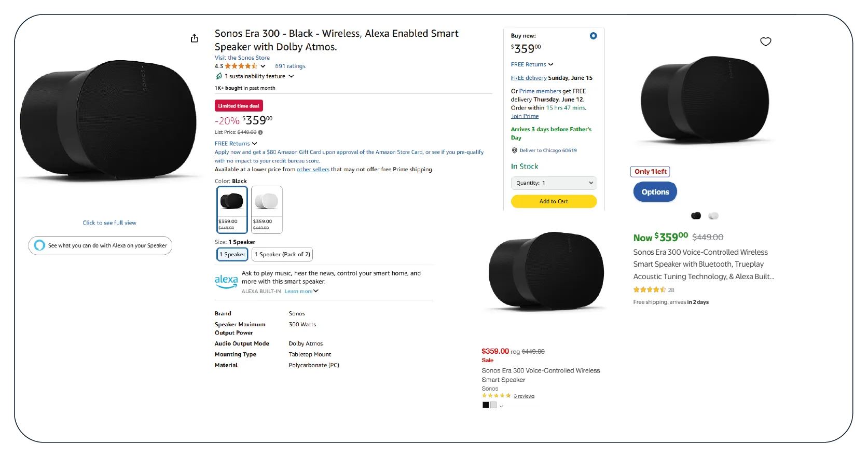Expand the sustainability feature chevron

pyautogui.click(x=291, y=76)
